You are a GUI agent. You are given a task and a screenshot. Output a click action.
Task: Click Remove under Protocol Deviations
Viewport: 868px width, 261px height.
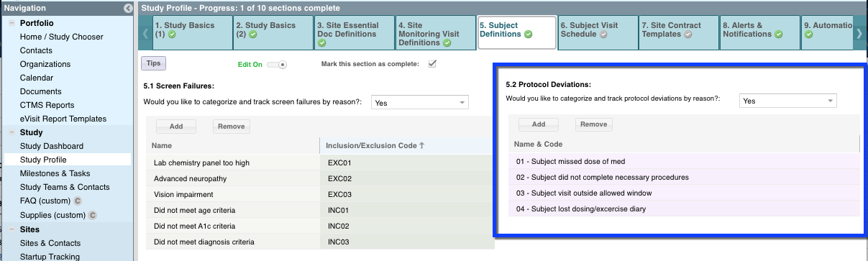click(593, 124)
